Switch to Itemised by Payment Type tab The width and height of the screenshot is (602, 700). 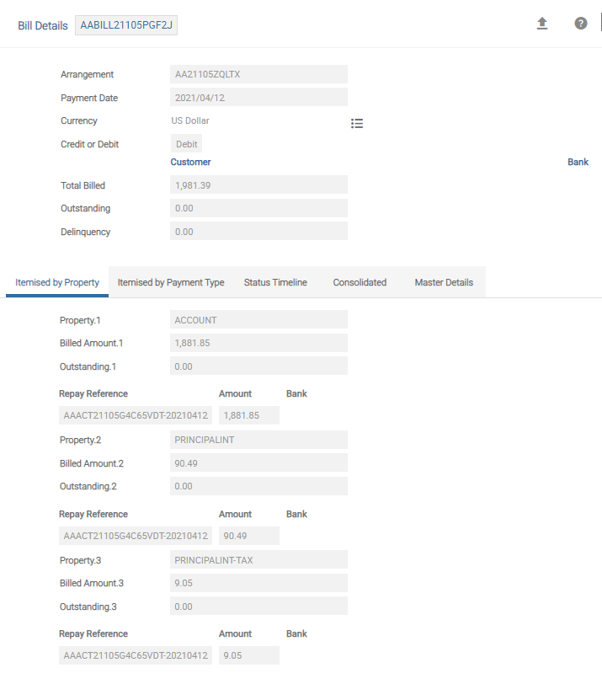tap(171, 282)
